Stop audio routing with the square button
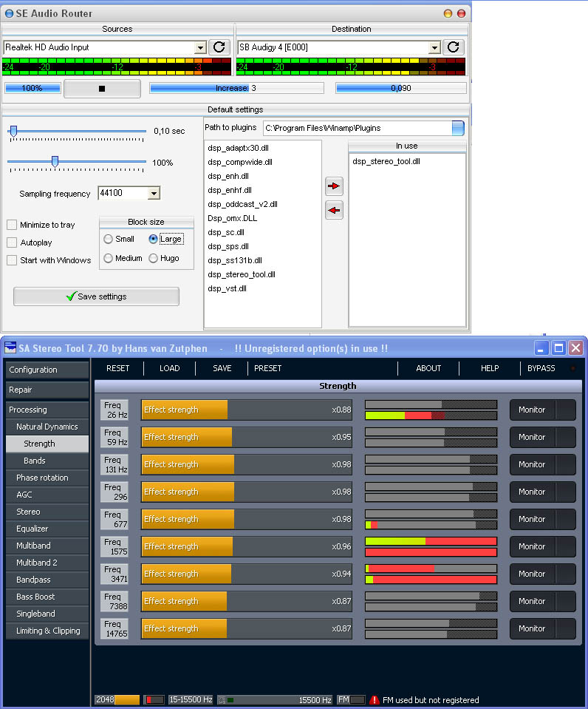588x709 pixels. (102, 88)
